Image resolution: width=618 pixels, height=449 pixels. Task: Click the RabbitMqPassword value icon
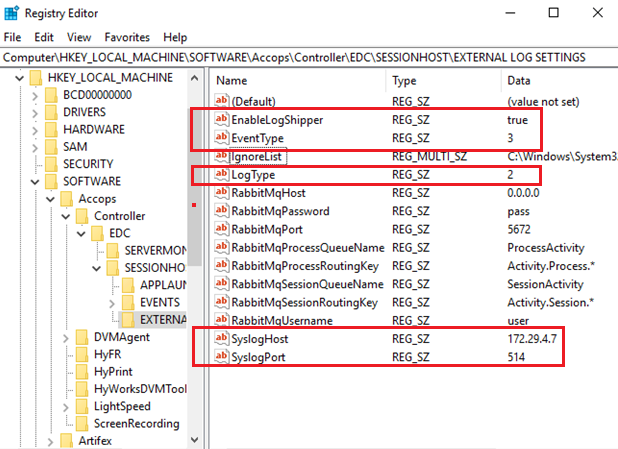pyautogui.click(x=221, y=211)
